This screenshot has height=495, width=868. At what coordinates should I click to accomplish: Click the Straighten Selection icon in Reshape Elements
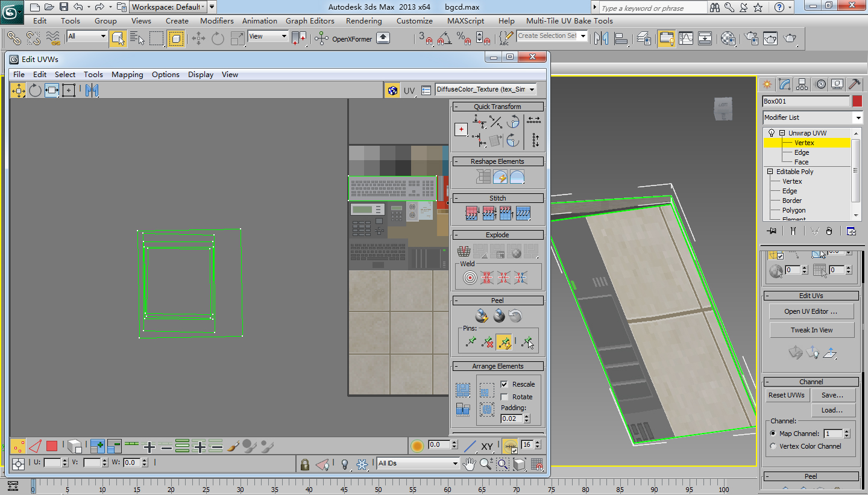tap(483, 177)
